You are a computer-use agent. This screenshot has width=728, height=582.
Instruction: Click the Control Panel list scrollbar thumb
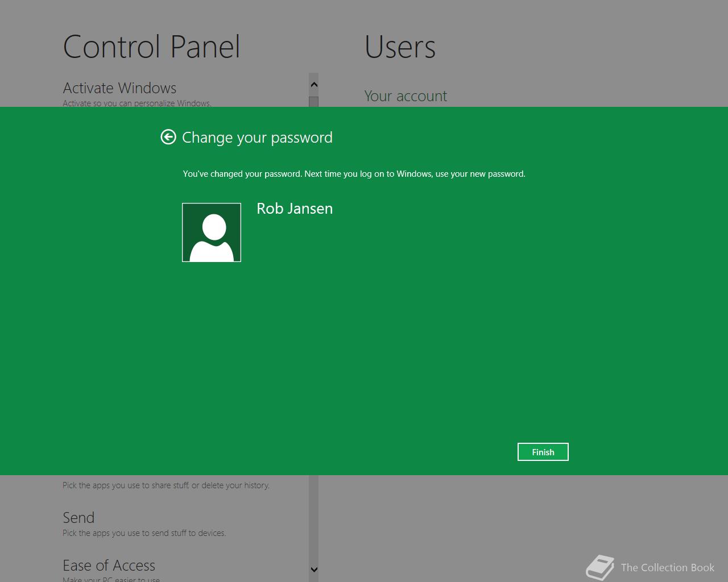pyautogui.click(x=314, y=102)
